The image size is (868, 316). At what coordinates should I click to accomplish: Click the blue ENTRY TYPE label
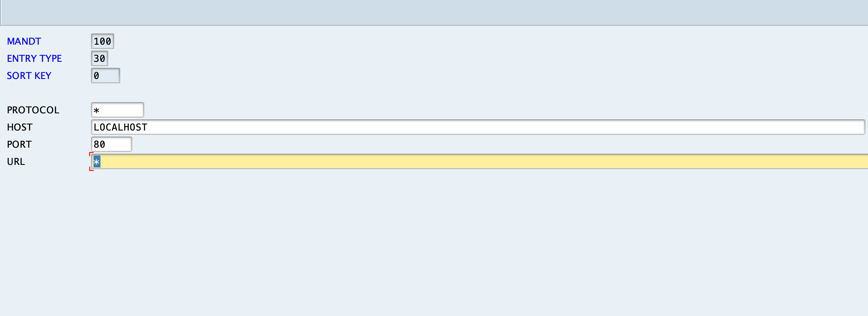point(34,58)
